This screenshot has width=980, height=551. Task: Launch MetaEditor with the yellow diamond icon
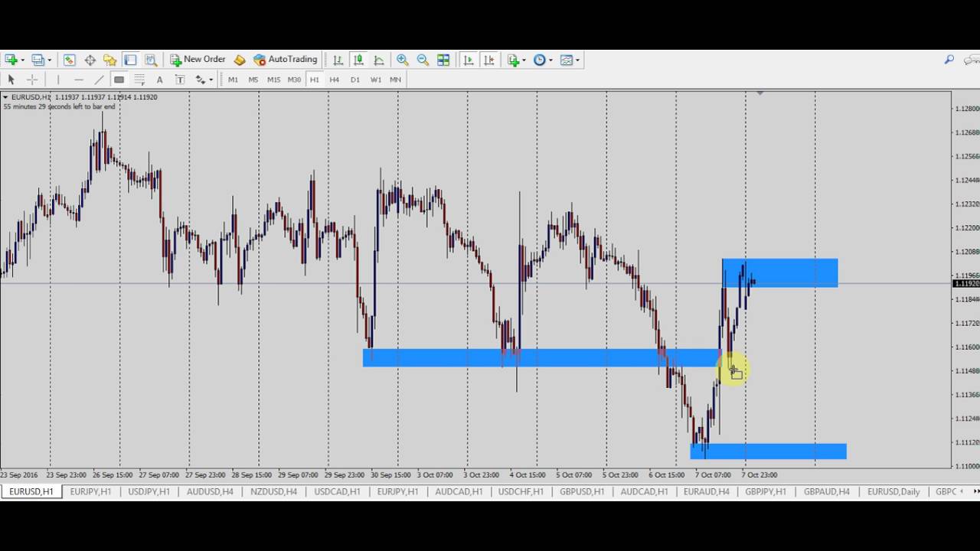point(240,60)
